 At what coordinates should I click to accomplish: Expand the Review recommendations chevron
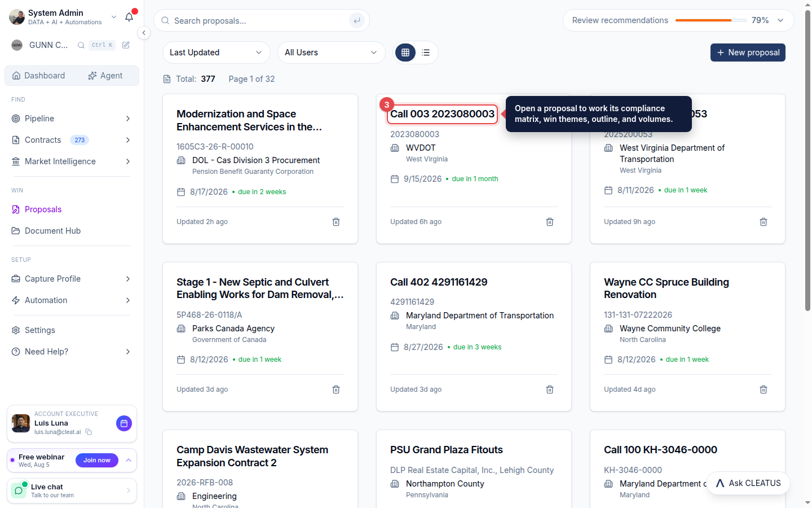(780, 20)
